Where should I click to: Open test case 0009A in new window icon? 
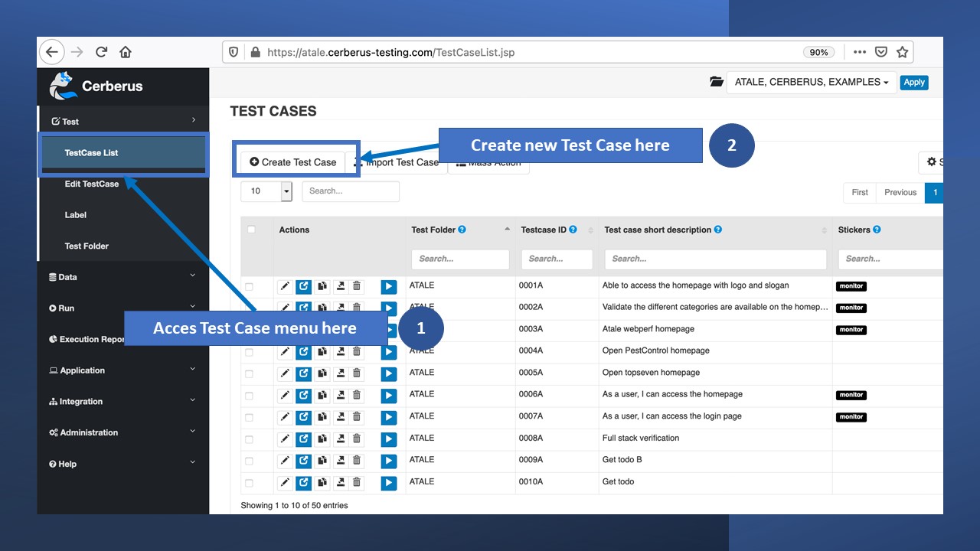[304, 461]
